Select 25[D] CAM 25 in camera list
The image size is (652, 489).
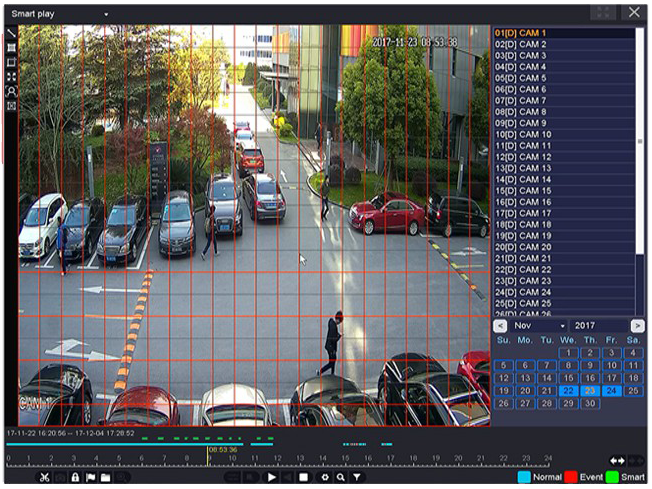564,304
